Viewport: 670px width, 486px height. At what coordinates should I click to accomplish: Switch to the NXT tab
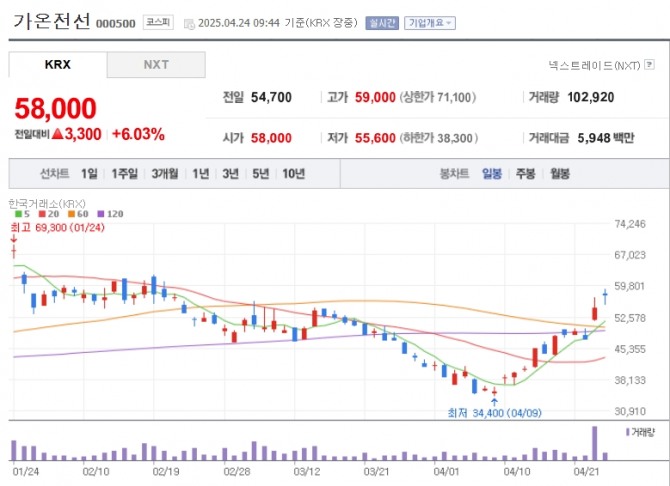(156, 64)
